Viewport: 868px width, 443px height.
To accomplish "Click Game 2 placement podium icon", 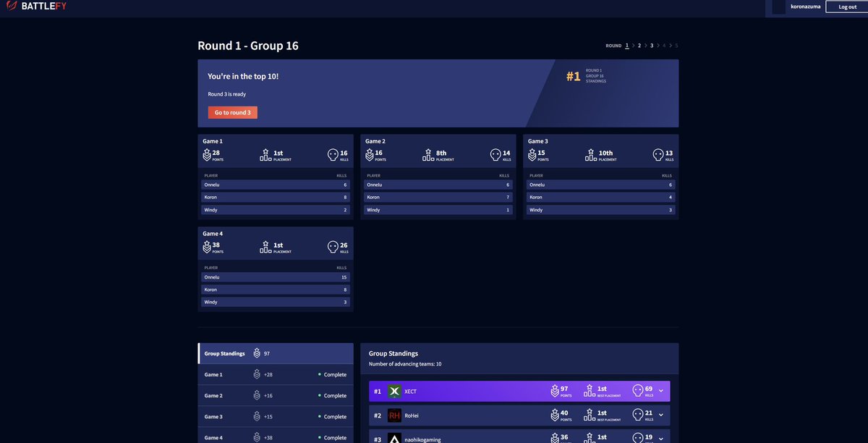I will pos(428,155).
